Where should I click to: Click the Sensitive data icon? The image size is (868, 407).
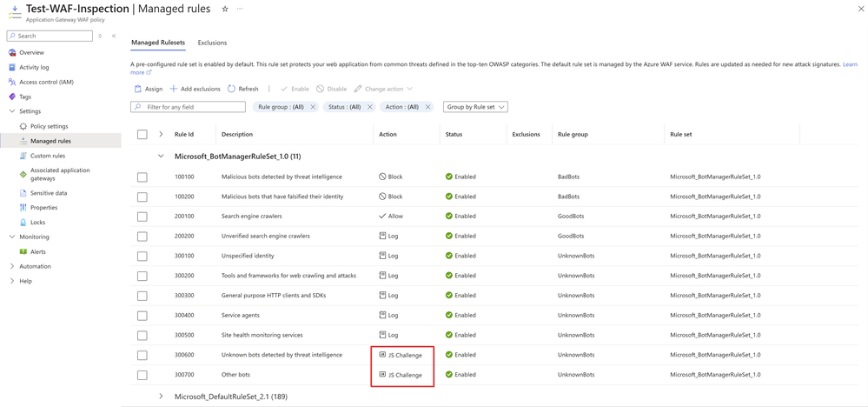point(23,193)
